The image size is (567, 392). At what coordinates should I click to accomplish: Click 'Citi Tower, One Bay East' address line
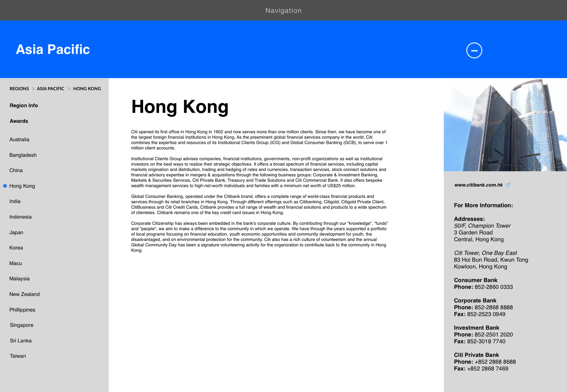pos(486,253)
